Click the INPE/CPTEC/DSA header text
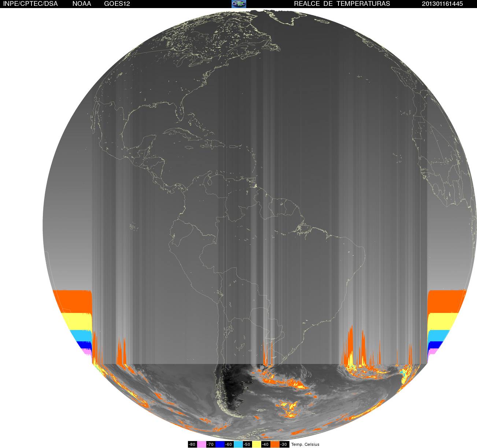The height and width of the screenshot is (448, 477). tap(30, 4)
